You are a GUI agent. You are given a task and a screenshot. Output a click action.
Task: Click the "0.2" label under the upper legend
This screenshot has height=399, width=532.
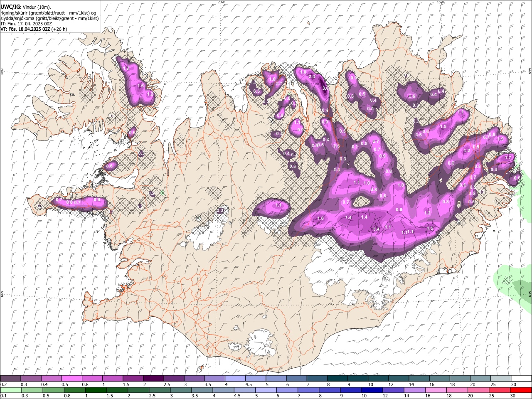4,384
